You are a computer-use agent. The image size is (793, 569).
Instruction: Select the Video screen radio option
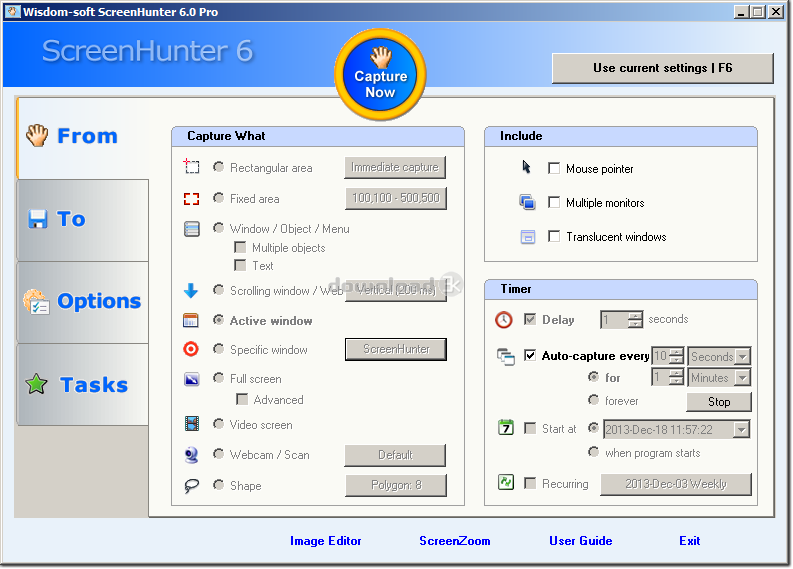(218, 423)
